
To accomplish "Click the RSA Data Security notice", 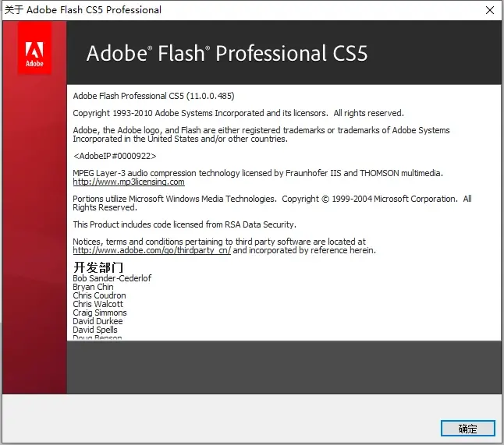I will 184,224.
